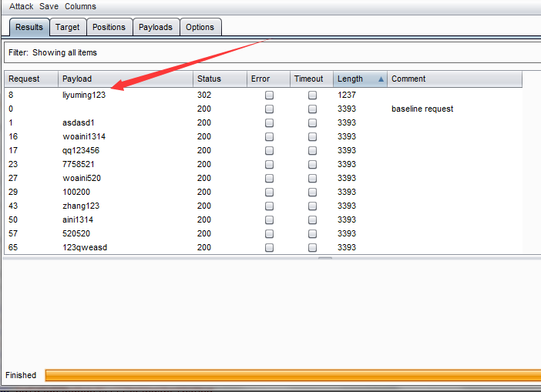Switch to the Target tab
The width and height of the screenshot is (541, 392).
pos(68,27)
